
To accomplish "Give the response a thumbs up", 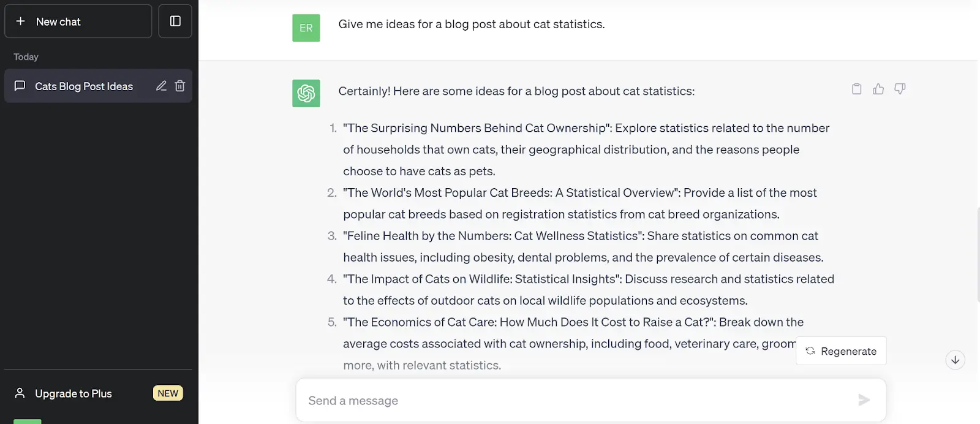I will tap(878, 89).
